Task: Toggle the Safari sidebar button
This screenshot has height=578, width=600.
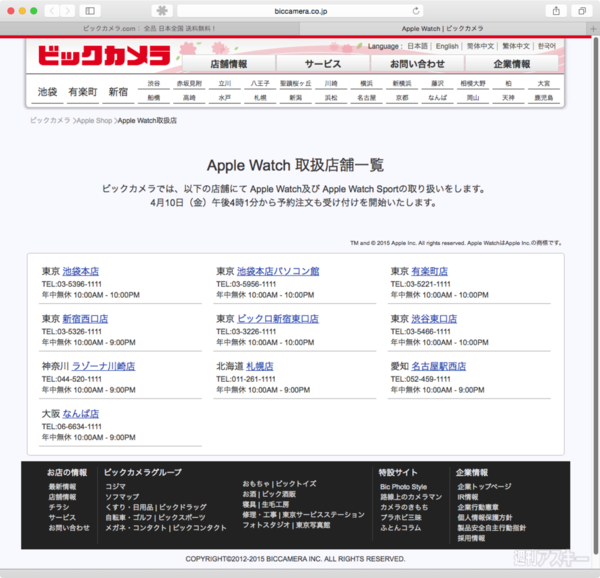Action: (x=90, y=11)
